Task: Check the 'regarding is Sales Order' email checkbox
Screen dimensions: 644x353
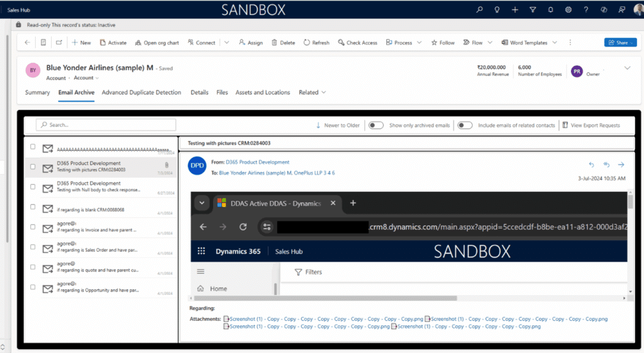Action: pos(33,247)
